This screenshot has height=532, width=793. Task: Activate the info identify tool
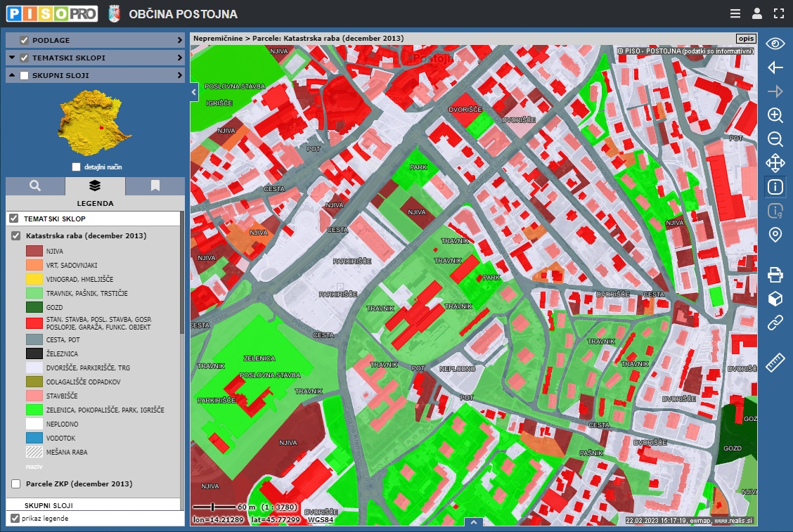click(x=775, y=187)
